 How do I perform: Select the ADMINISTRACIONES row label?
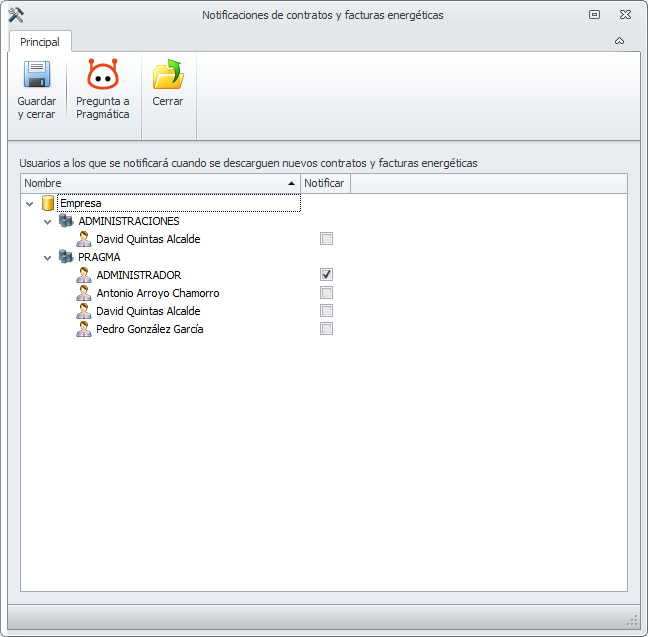click(x=129, y=221)
